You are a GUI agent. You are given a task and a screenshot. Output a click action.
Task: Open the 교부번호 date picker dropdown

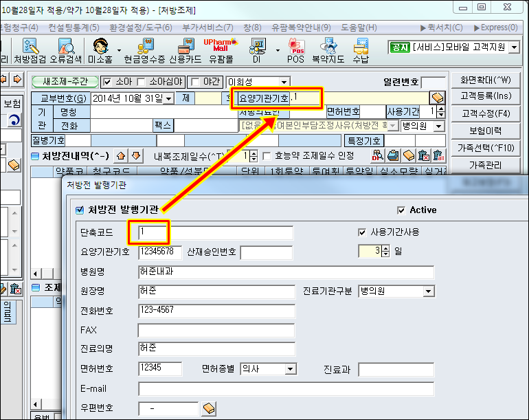(169, 98)
